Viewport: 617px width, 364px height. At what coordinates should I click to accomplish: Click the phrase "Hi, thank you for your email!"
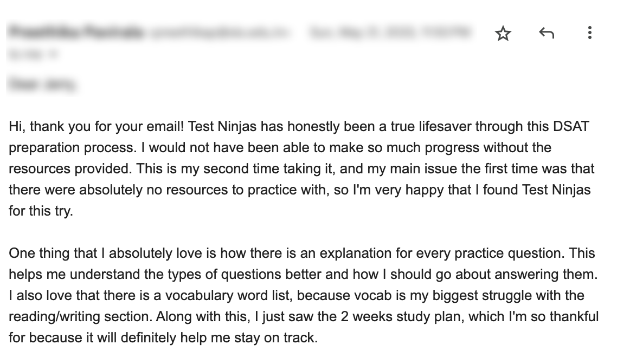[x=97, y=127]
